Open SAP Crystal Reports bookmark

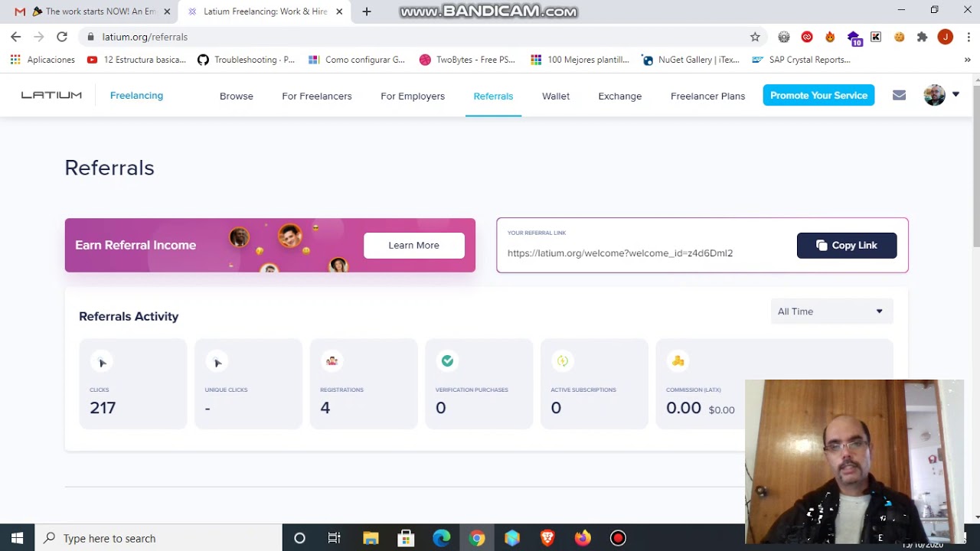click(x=802, y=60)
